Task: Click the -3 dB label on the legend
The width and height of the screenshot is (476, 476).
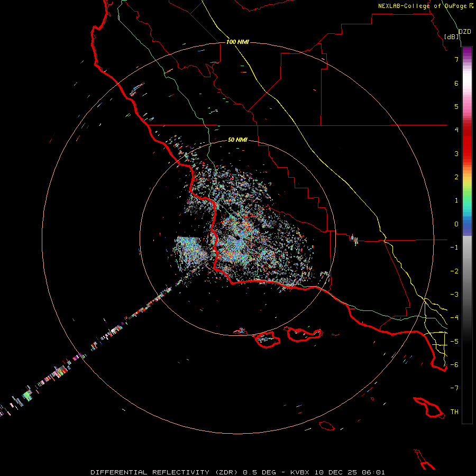Action: tap(454, 295)
